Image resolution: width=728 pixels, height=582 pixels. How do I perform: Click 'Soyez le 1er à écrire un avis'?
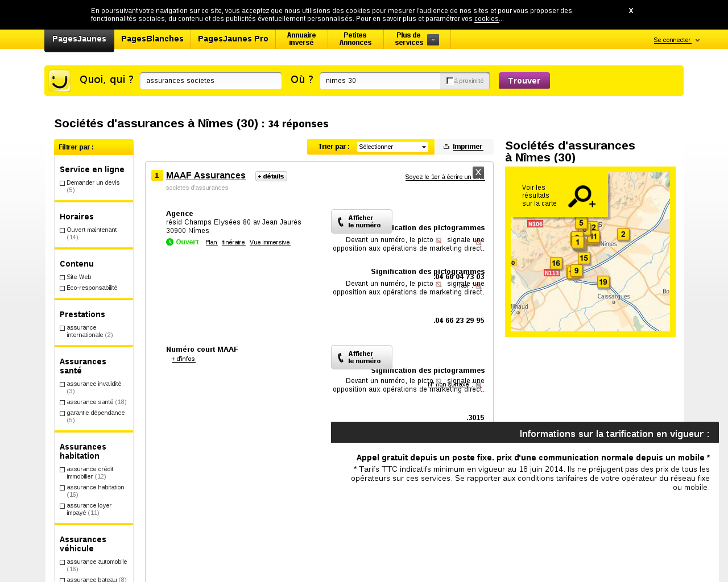pos(445,177)
